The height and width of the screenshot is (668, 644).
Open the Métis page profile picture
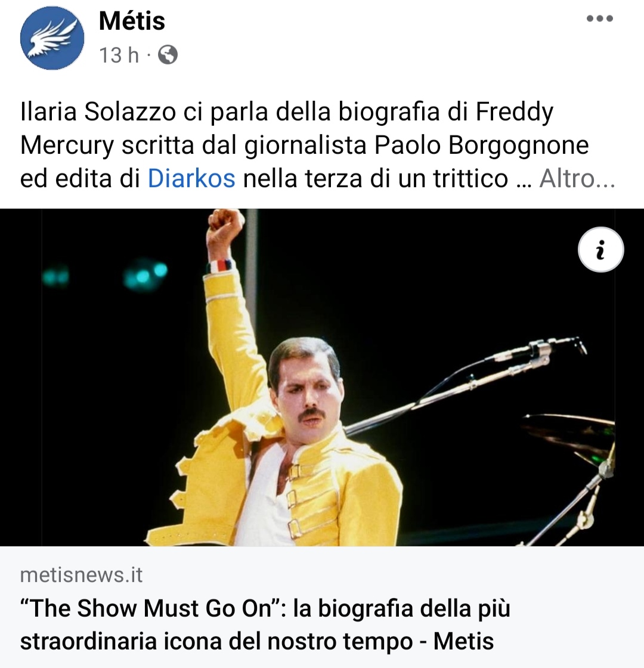pyautogui.click(x=52, y=38)
